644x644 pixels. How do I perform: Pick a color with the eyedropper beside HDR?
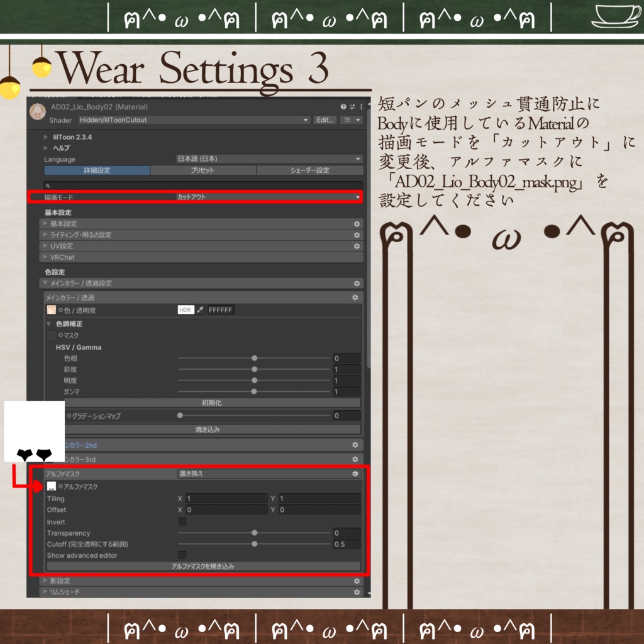(x=200, y=309)
